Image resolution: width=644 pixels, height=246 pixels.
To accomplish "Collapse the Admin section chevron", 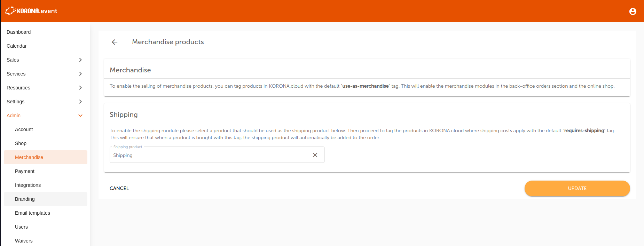I will (80, 116).
